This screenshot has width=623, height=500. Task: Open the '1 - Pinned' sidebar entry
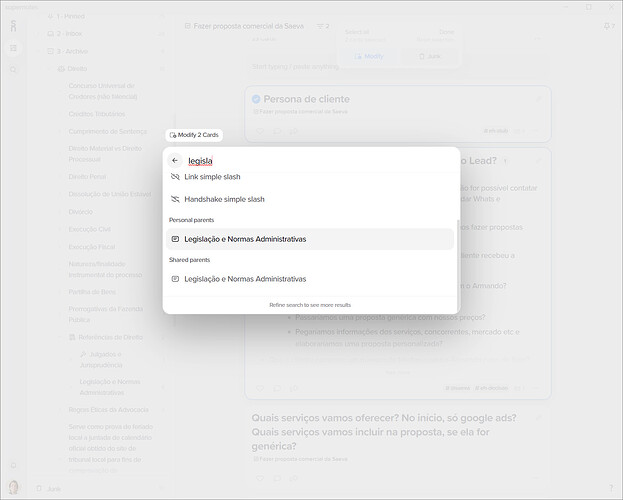click(x=70, y=16)
